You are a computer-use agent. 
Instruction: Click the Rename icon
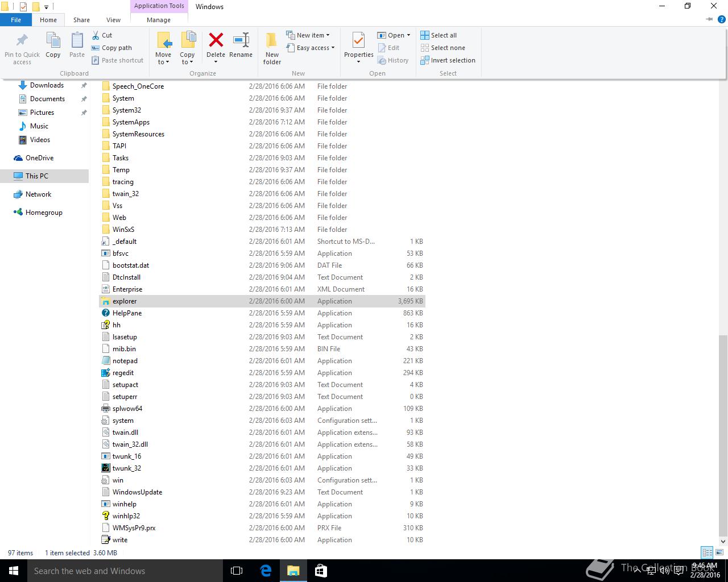(241, 40)
